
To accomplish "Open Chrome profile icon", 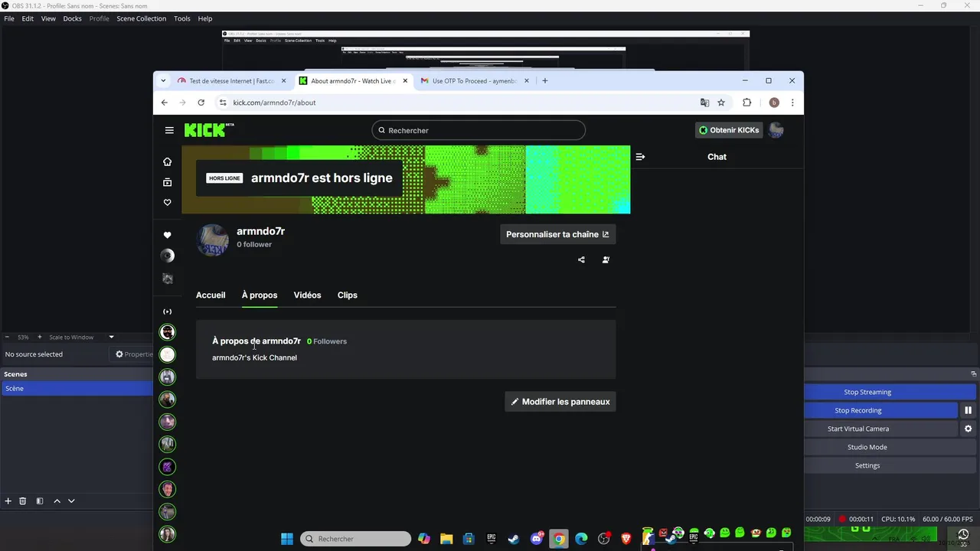I will [774, 103].
